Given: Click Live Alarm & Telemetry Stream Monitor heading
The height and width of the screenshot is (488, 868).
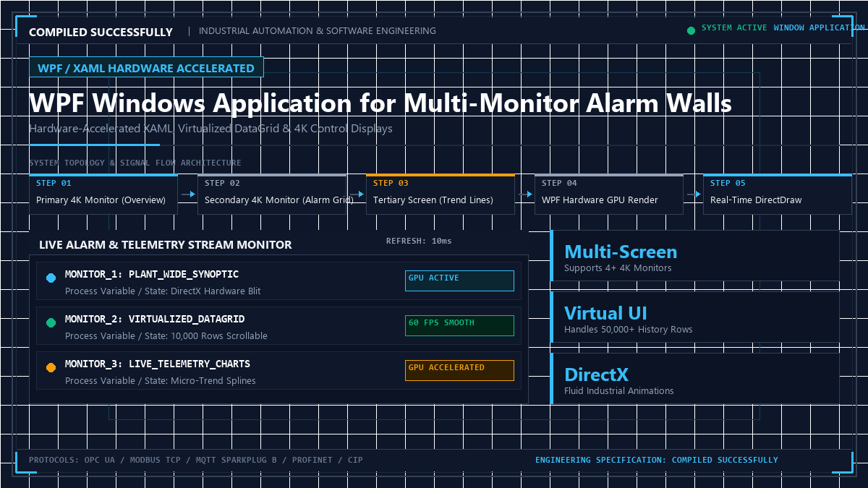Looking at the screenshot, I should pyautogui.click(x=166, y=245).
